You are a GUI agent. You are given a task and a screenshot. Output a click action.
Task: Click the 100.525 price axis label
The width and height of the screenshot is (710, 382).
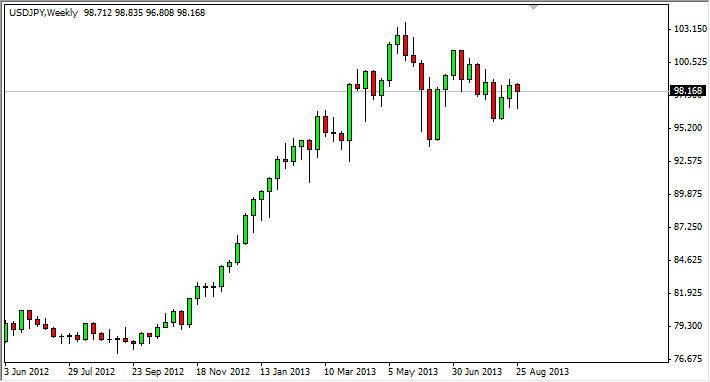point(690,62)
